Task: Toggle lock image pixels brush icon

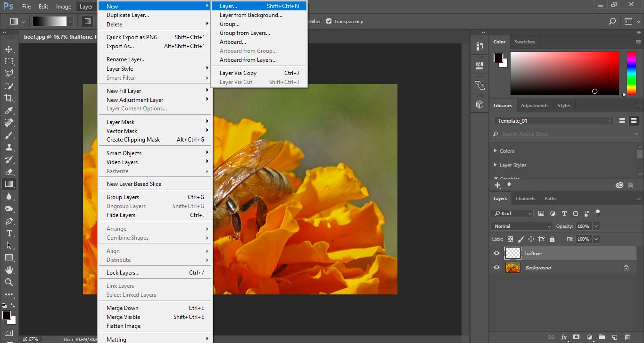Action: point(521,239)
